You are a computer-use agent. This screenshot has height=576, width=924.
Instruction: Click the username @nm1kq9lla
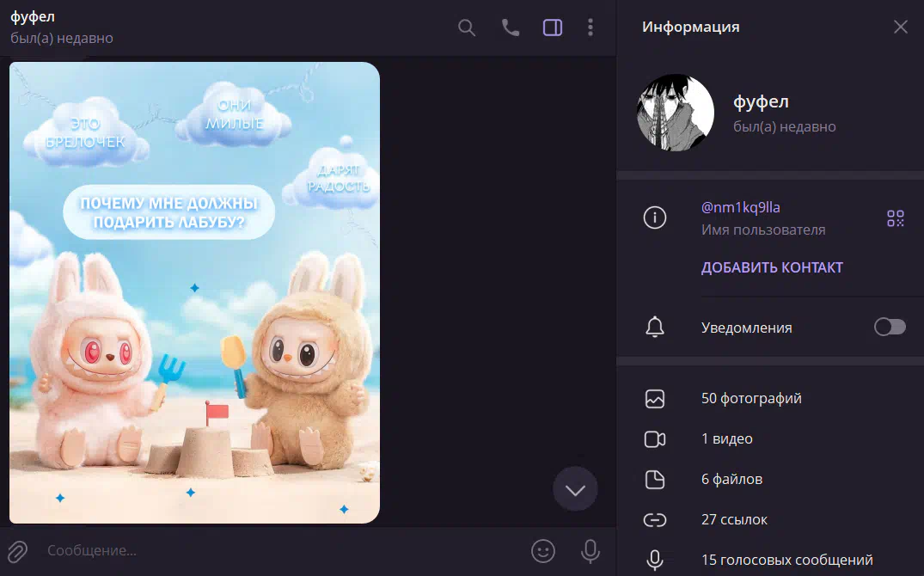pyautogui.click(x=741, y=207)
